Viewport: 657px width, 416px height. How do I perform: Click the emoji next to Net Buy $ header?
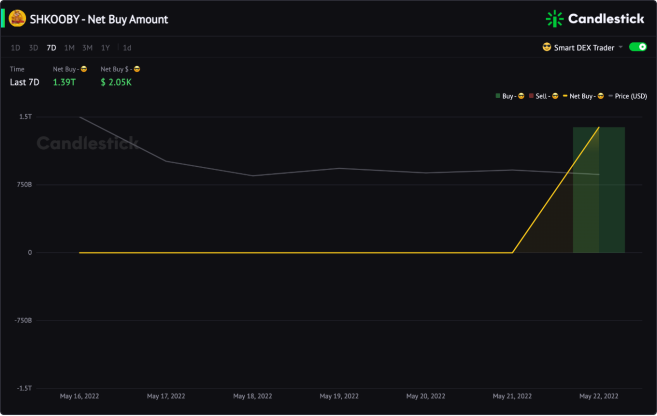(x=137, y=69)
